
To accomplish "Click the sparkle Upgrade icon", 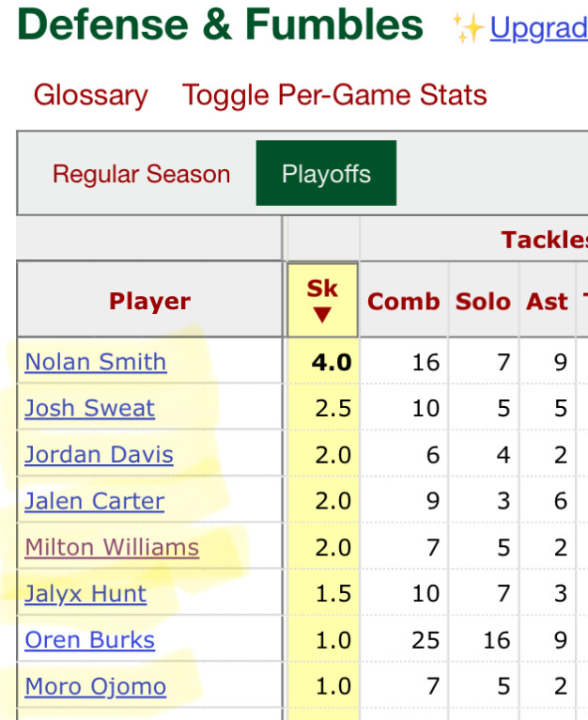I will [x=468, y=28].
